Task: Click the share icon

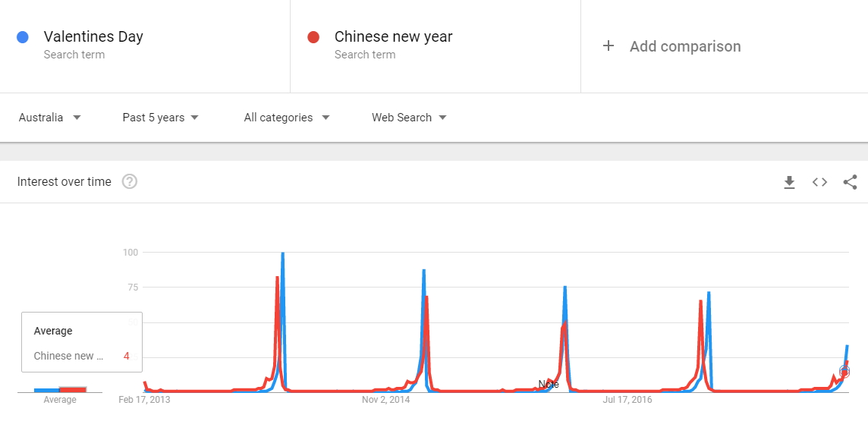Action: (x=851, y=182)
